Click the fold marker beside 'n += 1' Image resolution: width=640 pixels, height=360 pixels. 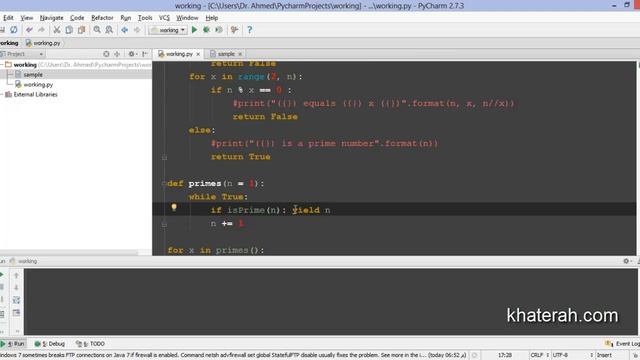[164, 224]
